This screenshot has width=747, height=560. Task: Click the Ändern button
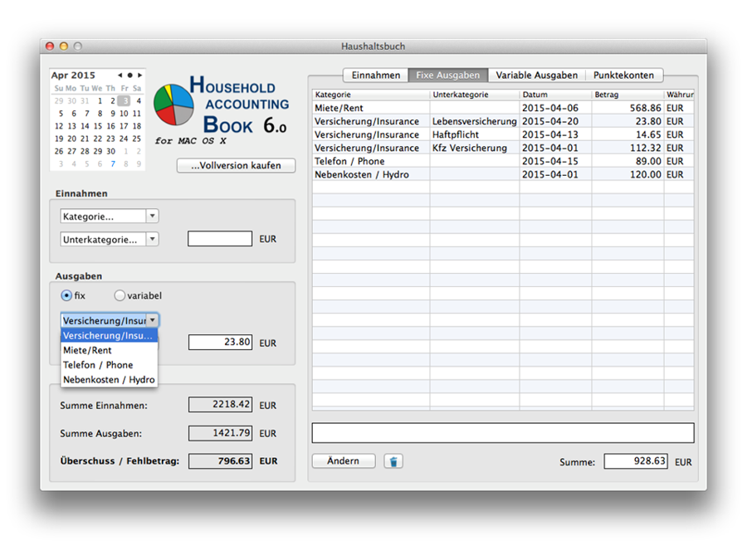[343, 461]
